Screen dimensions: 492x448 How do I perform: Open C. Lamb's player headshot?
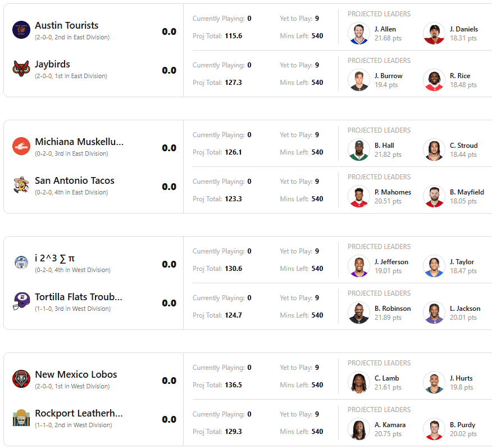coord(359,382)
